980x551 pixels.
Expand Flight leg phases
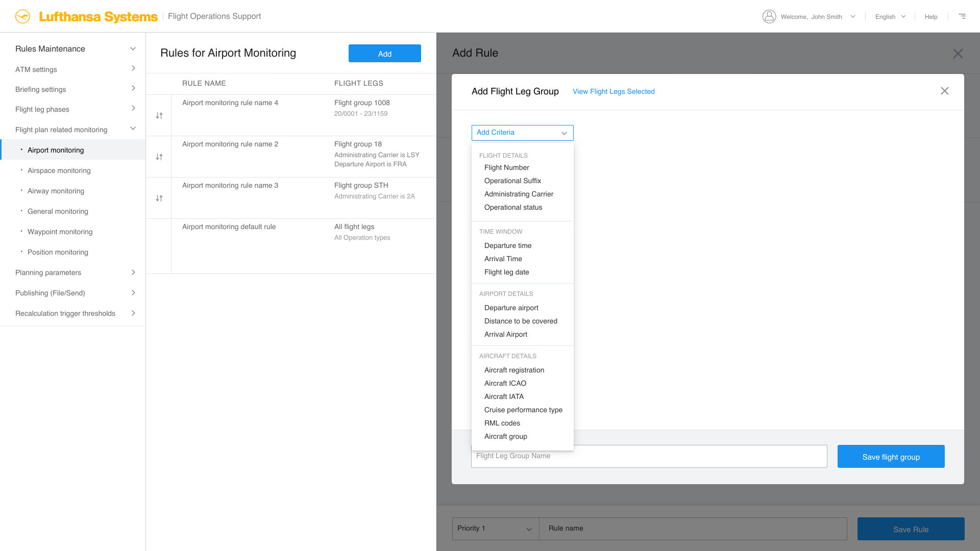coord(133,108)
